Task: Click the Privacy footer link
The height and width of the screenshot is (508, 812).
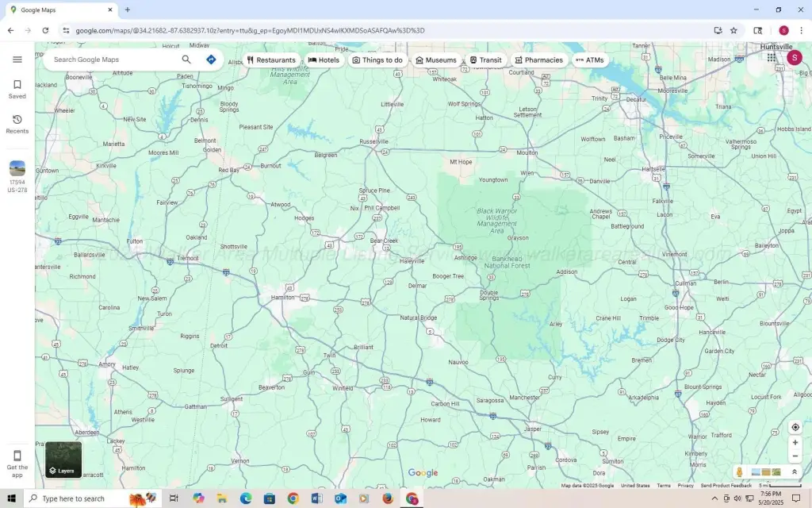Action: click(x=685, y=486)
